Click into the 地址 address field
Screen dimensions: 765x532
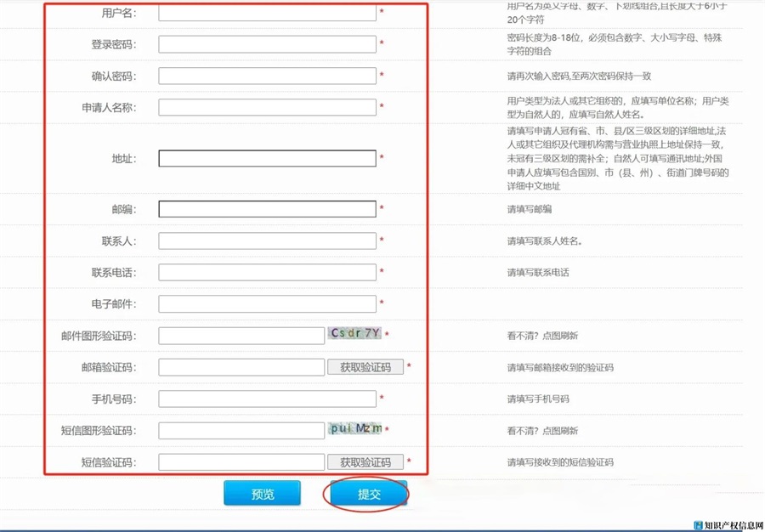tap(267, 158)
